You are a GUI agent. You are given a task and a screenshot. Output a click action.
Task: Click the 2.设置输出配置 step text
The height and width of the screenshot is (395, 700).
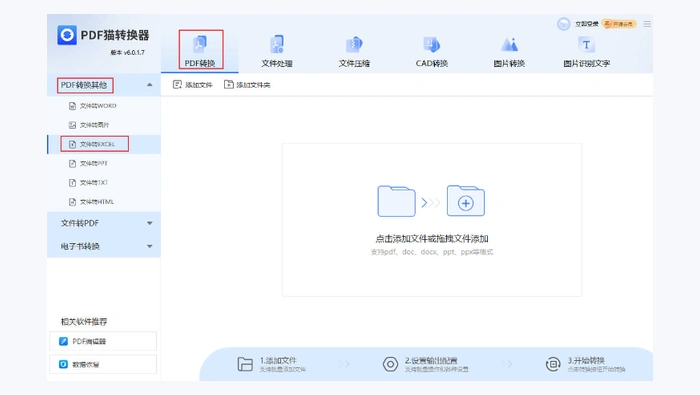click(x=431, y=360)
